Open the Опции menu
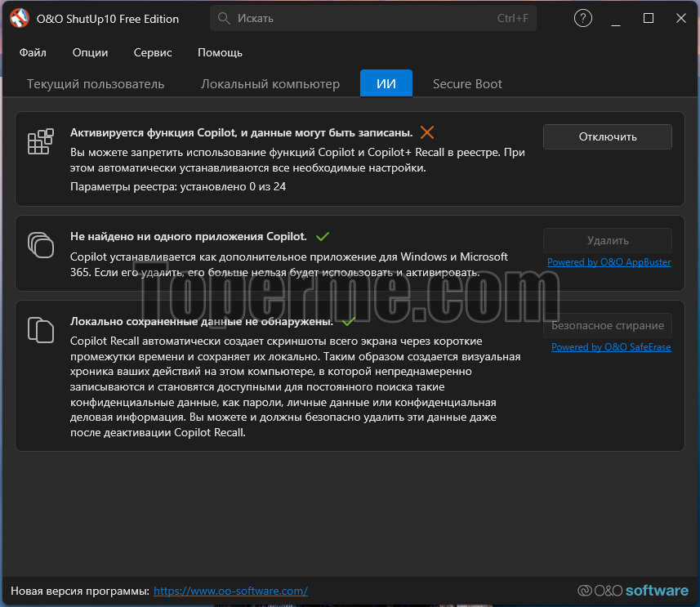The width and height of the screenshot is (700, 607). pos(90,52)
